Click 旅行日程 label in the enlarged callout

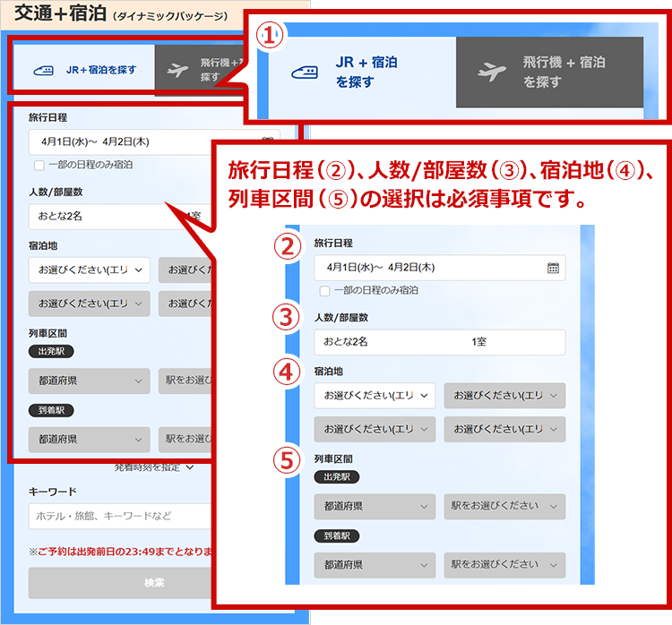(333, 243)
